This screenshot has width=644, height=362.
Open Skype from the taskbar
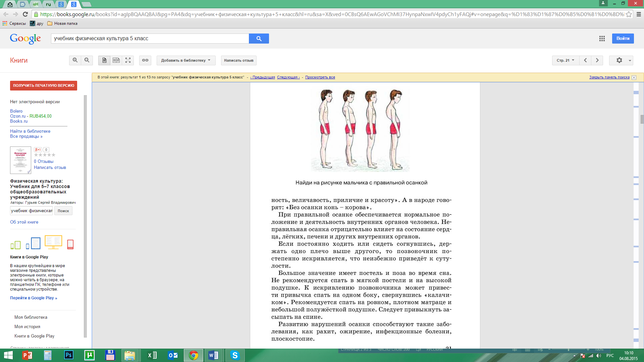(x=235, y=355)
